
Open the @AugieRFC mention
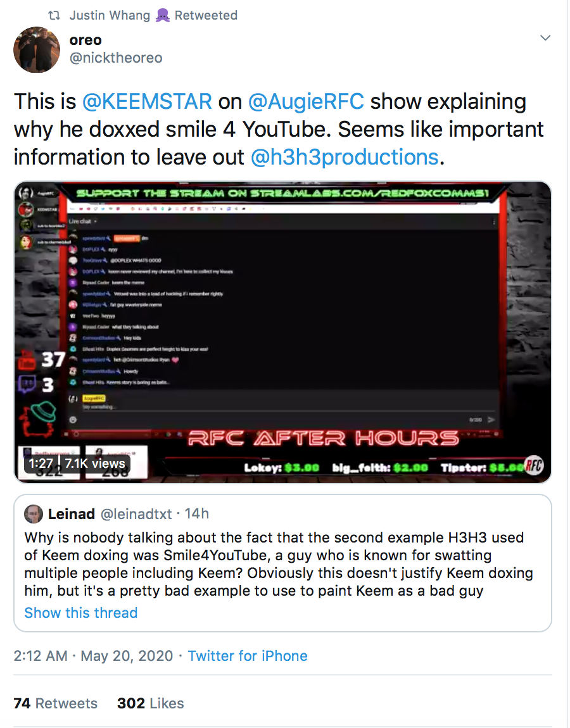(306, 102)
